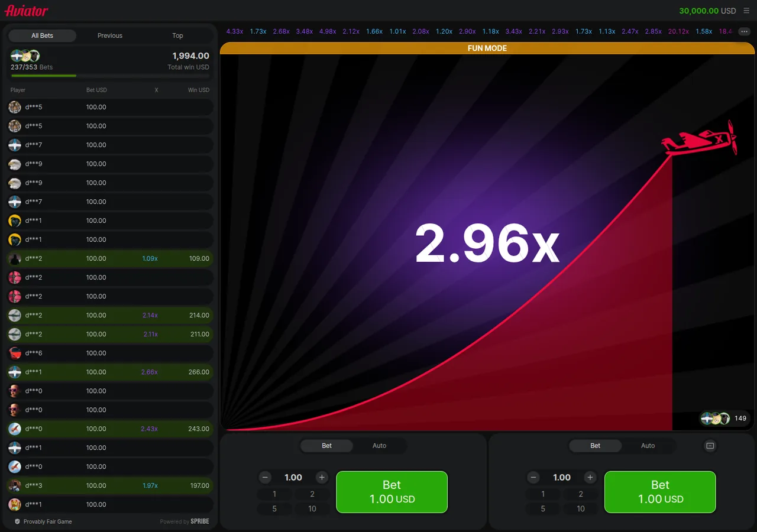Image resolution: width=757 pixels, height=532 pixels.
Task: Select Bet mode in right bet panel
Action: [x=595, y=446]
